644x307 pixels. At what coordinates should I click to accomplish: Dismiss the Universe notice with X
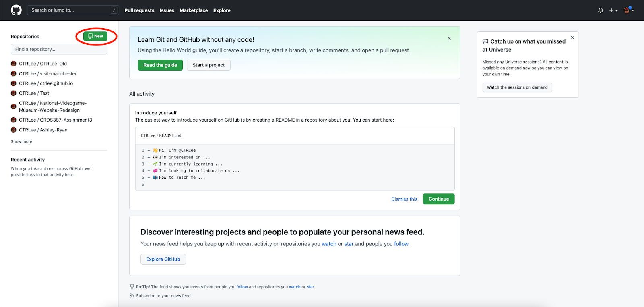(572, 37)
